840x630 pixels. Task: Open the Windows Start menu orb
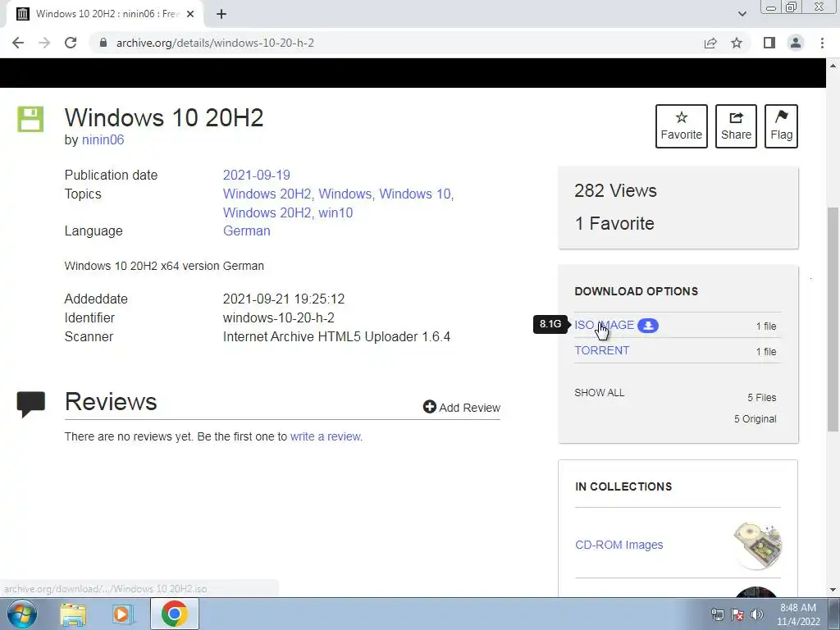22,614
